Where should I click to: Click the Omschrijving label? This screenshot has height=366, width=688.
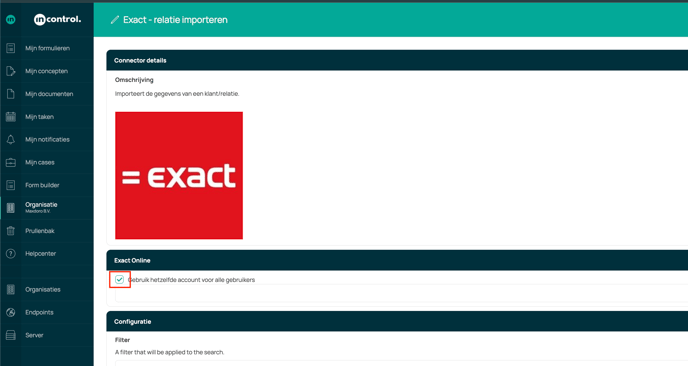click(x=134, y=80)
